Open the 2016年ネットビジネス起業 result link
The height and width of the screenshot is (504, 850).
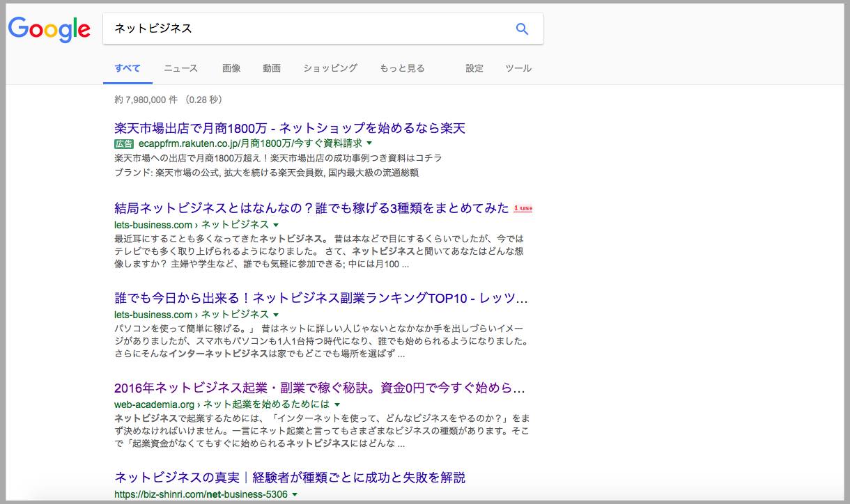[x=320, y=388]
